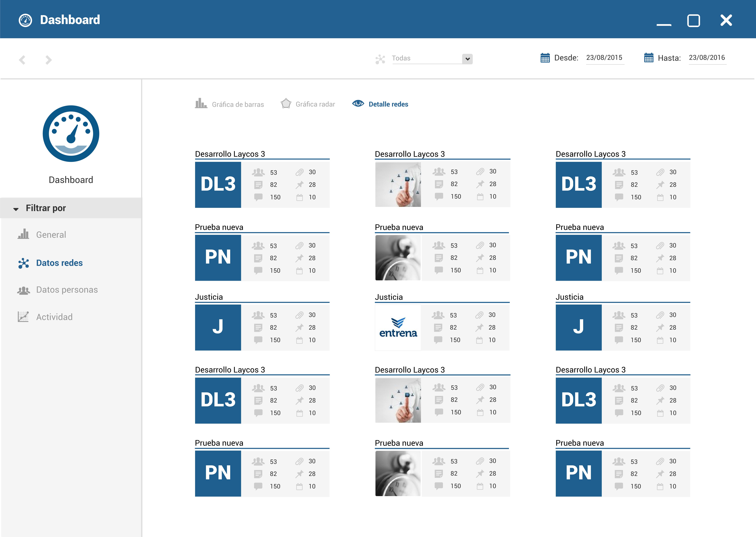Click the top-left Desarrollo Laycos 3 title

[230, 154]
